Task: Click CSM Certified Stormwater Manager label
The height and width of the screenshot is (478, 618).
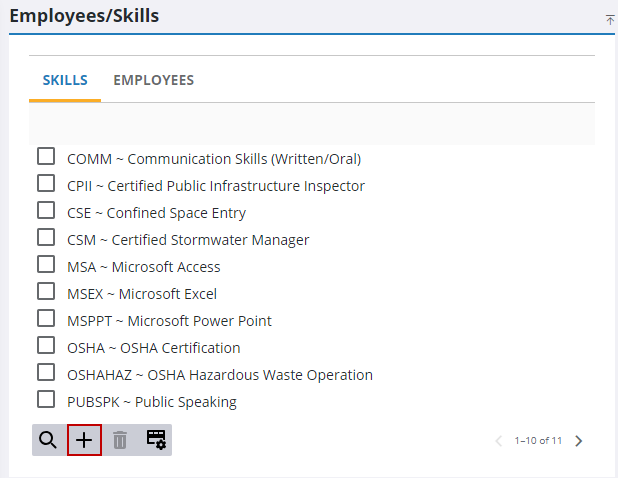Action: [x=188, y=240]
